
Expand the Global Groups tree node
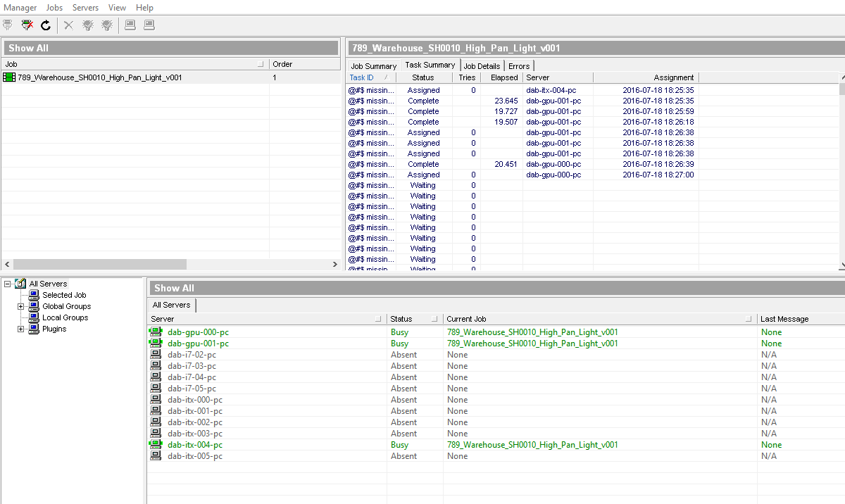[x=20, y=306]
